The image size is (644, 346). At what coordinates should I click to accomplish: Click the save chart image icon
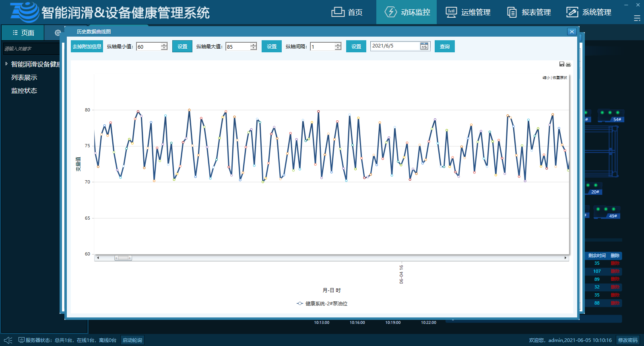561,64
